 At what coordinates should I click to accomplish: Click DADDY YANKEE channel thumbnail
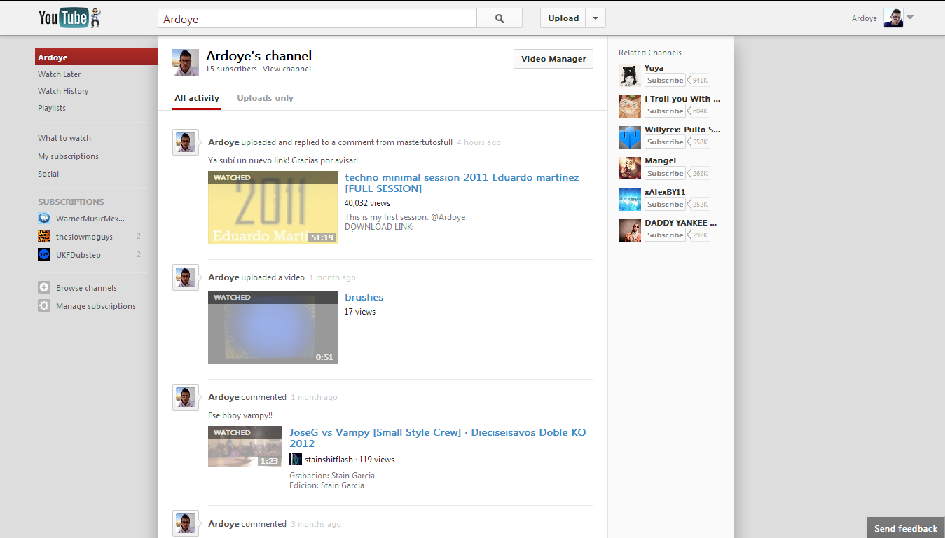click(x=630, y=230)
